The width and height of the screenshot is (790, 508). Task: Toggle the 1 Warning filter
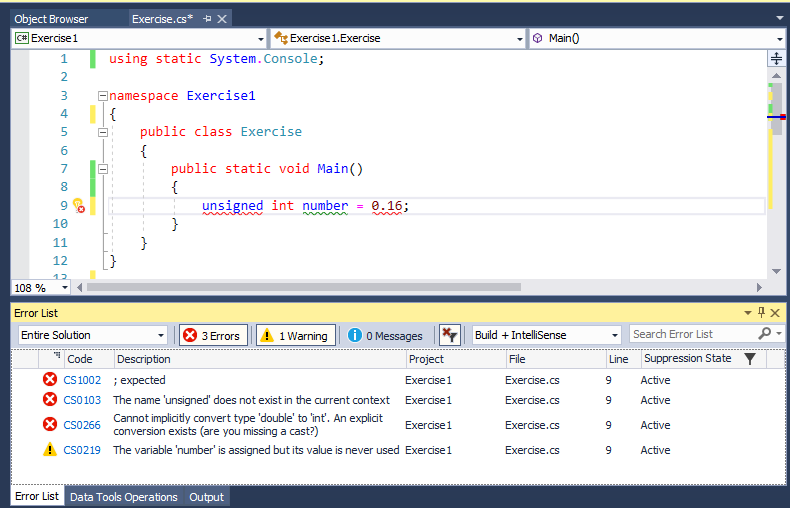[296, 335]
